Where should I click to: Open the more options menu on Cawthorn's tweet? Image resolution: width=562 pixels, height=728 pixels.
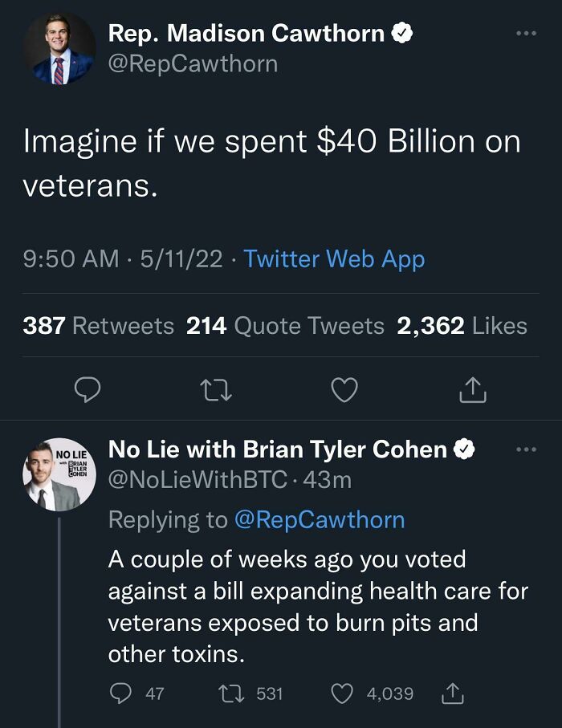click(x=527, y=32)
